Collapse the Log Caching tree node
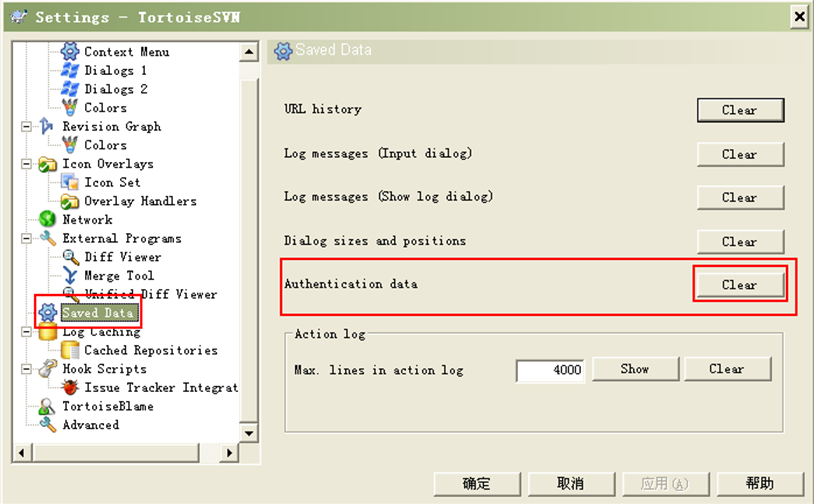 [x=25, y=332]
